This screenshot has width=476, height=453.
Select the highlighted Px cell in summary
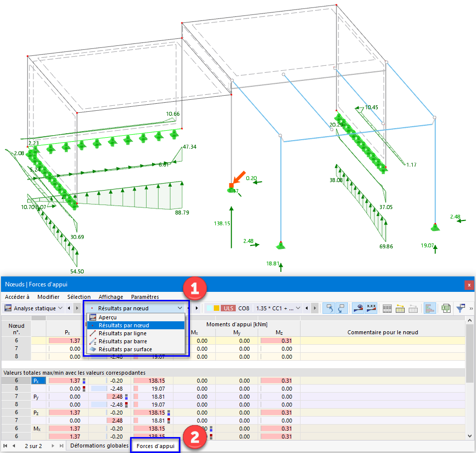click(38, 380)
